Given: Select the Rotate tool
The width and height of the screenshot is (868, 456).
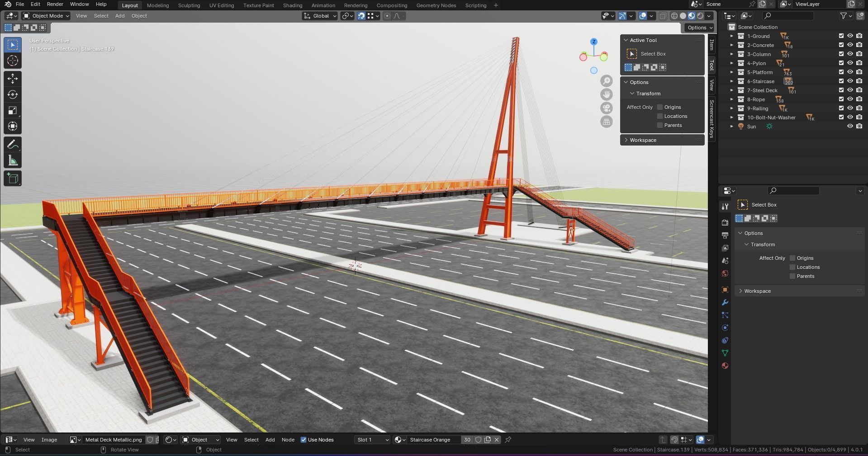Looking at the screenshot, I should tap(13, 94).
